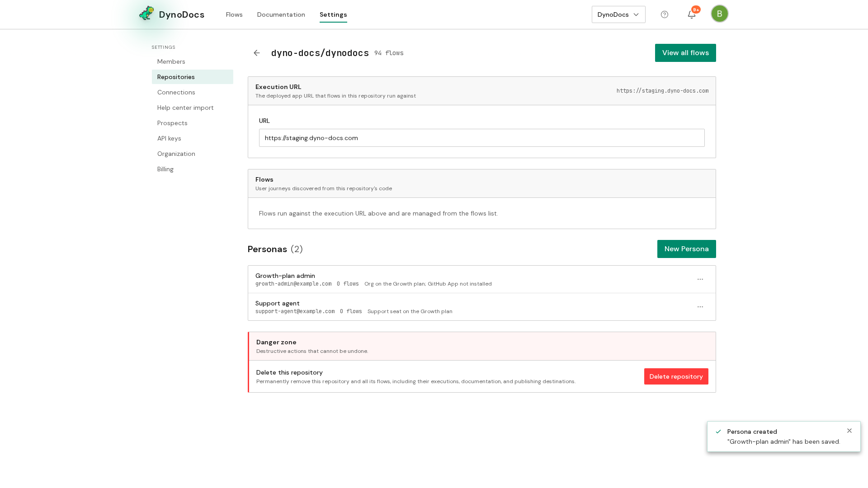Click the Support agent persona name

(x=278, y=303)
